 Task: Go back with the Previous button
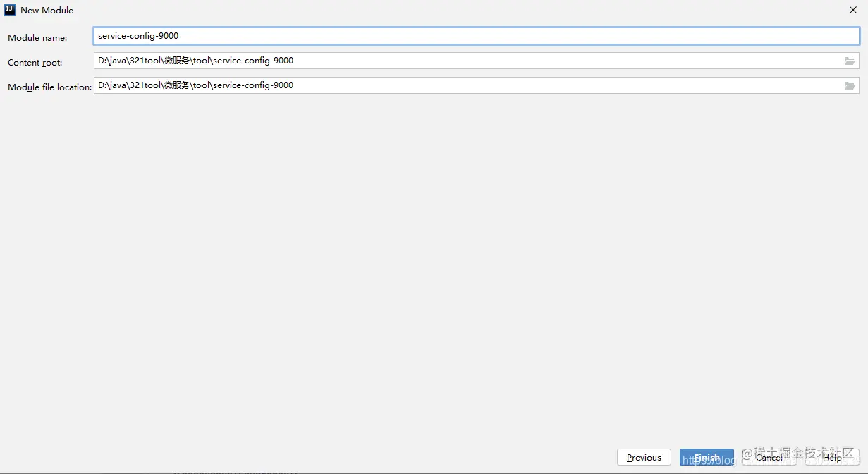[x=644, y=457]
